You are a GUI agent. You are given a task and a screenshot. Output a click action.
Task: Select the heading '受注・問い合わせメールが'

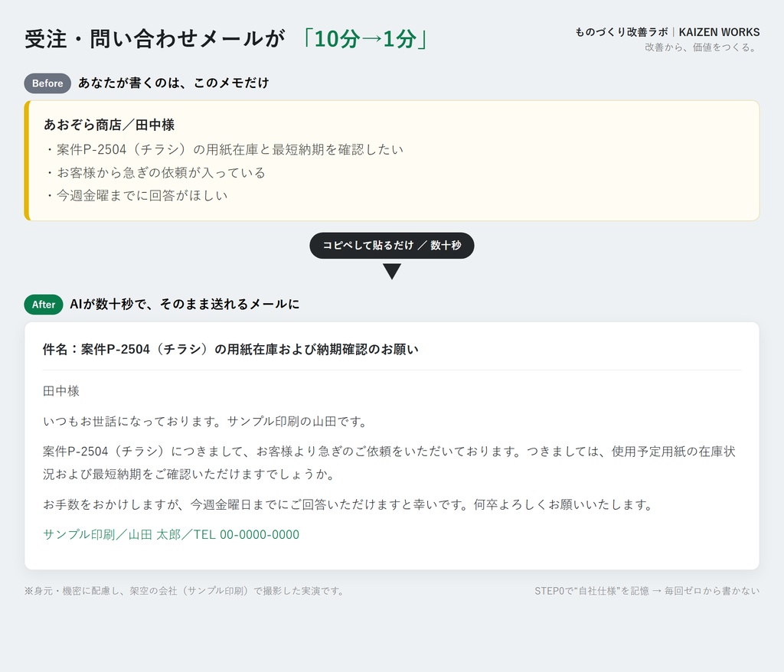pyautogui.click(x=155, y=39)
